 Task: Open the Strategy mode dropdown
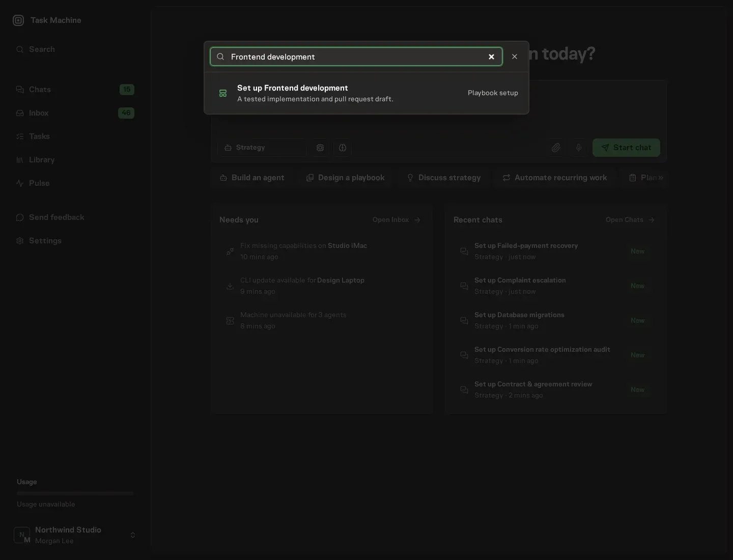262,148
